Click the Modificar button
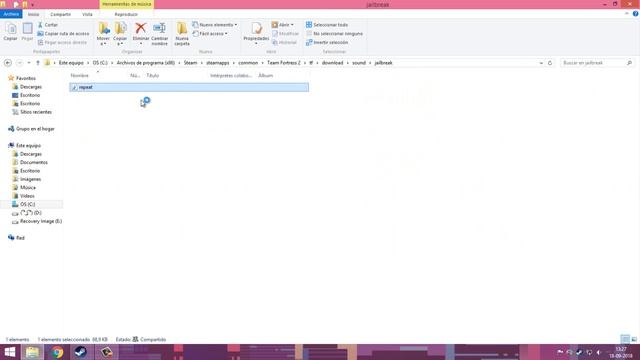 285,33
